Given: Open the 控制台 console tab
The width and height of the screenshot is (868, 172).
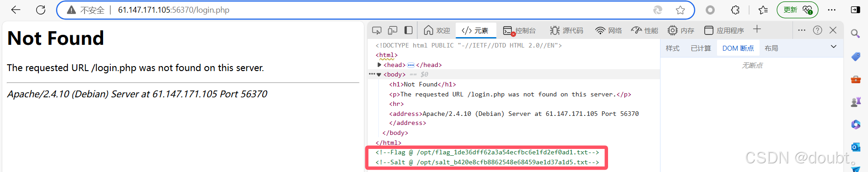Looking at the screenshot, I should [519, 30].
